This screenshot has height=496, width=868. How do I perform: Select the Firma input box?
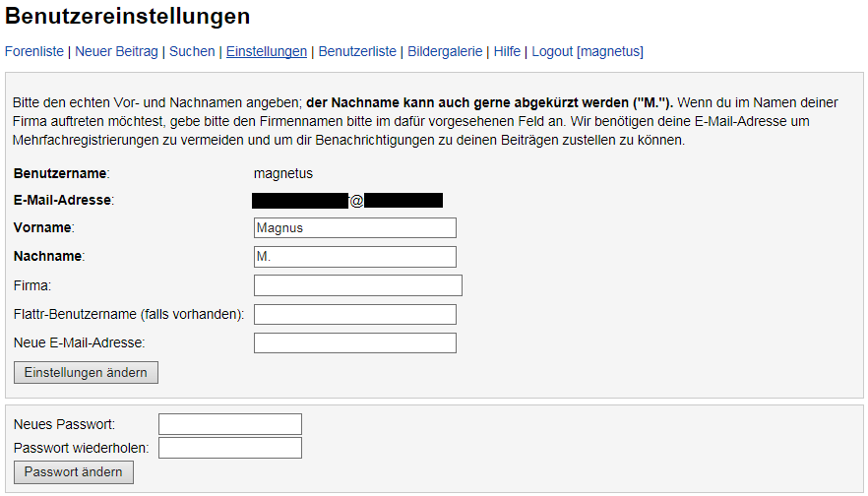(x=357, y=285)
